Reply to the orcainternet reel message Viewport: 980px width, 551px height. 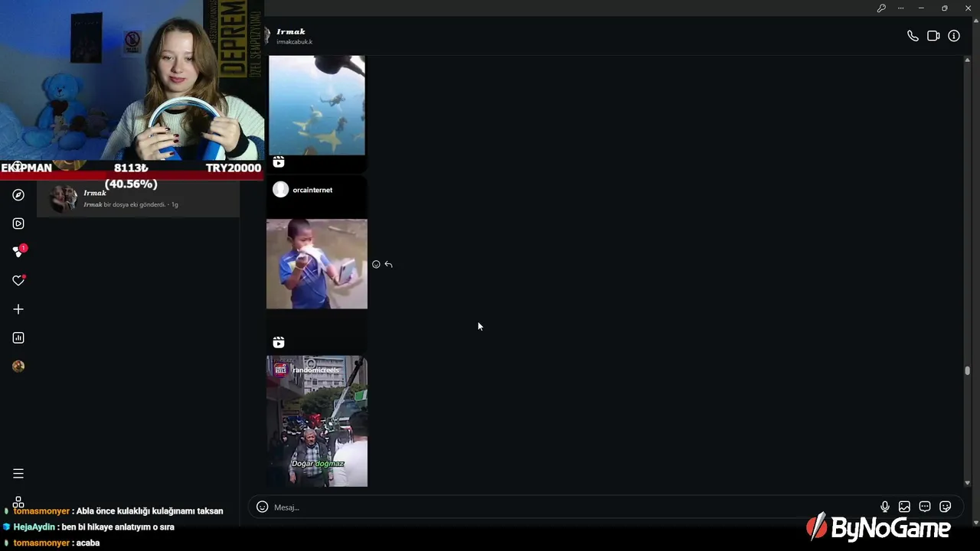coord(388,264)
